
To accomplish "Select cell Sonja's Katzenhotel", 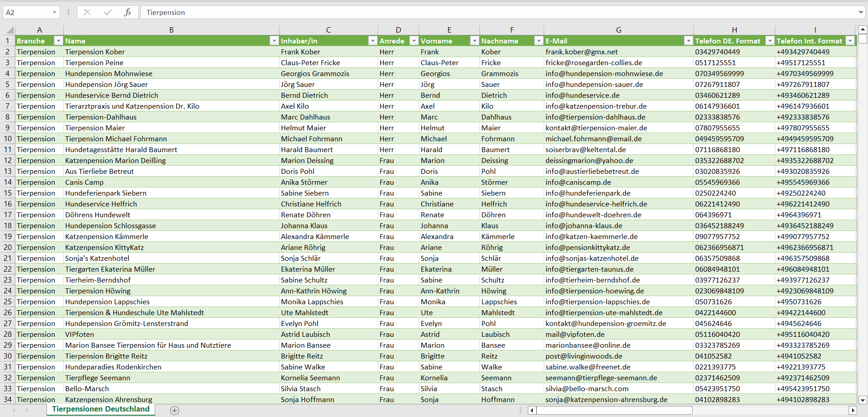I will (x=171, y=258).
